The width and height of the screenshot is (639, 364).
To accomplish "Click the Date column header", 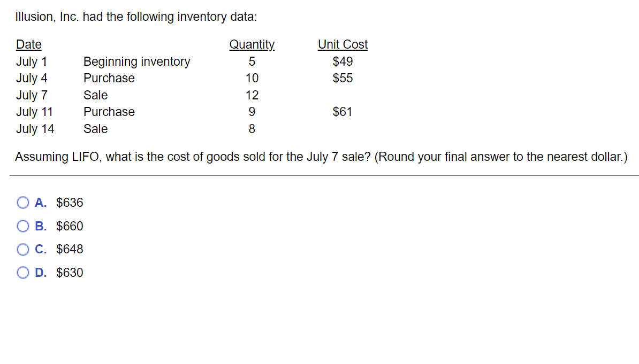I will (x=28, y=44).
